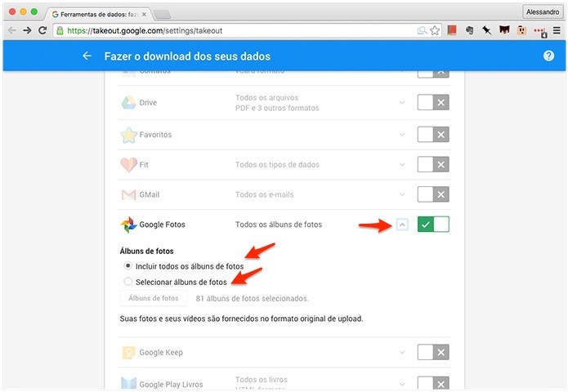Click 'PDF e 3 outros formatos' text
Screen dimensions: 568x392
click(x=277, y=108)
